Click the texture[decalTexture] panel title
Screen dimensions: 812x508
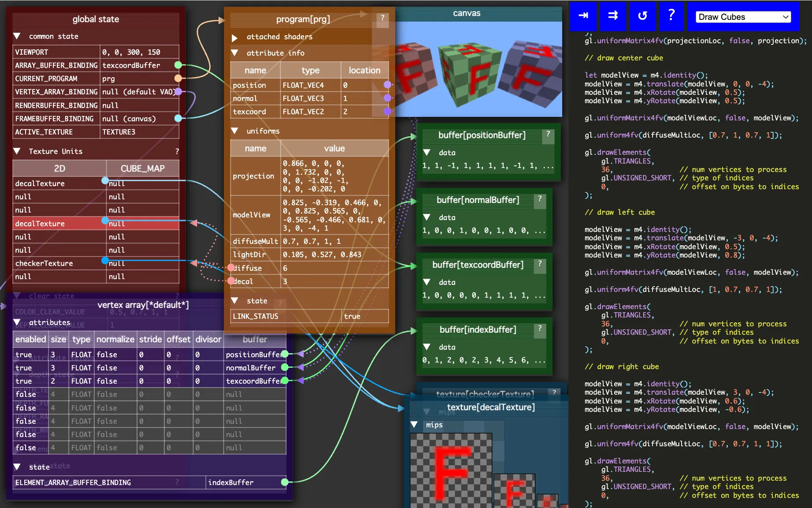(x=491, y=407)
